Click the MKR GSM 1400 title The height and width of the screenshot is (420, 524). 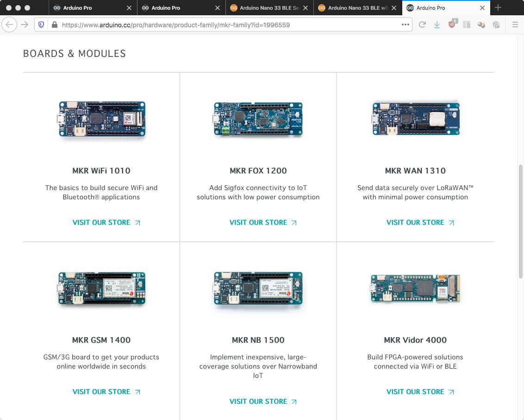point(101,340)
